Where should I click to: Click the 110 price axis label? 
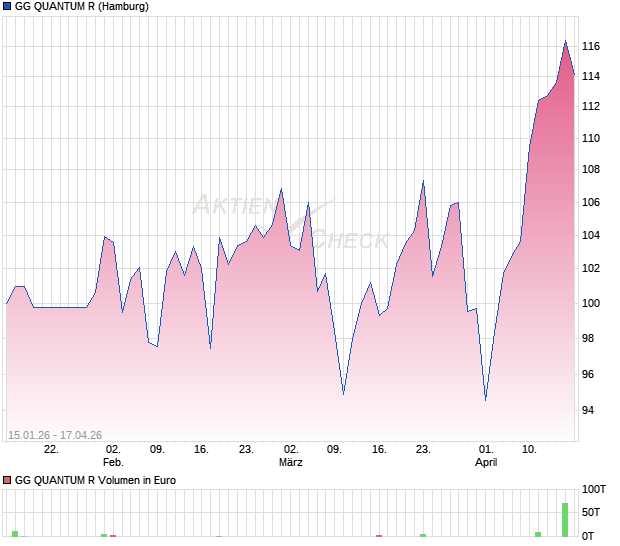(x=591, y=138)
